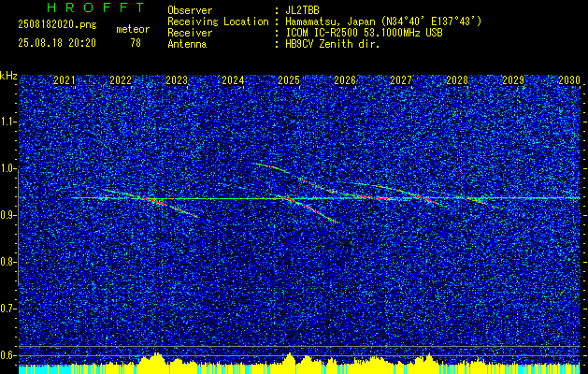The height and width of the screenshot is (374, 588).
Task: Click the date stamp 25.08.18 20:20
Action: pos(57,43)
